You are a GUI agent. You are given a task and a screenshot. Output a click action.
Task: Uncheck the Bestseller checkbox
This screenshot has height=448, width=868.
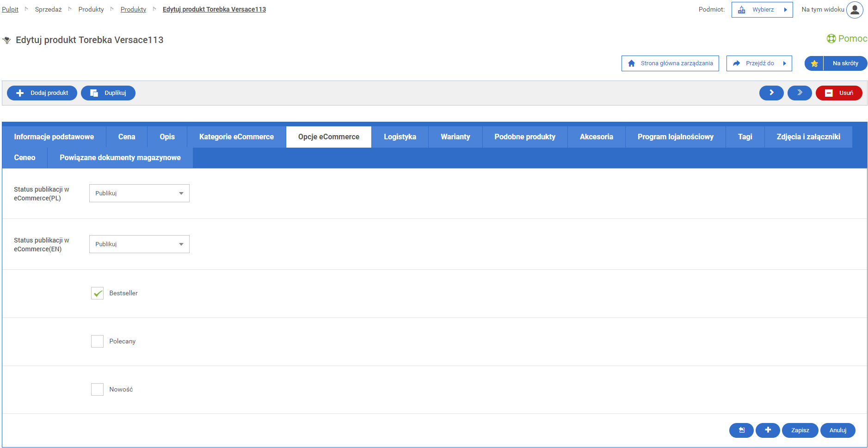(97, 293)
